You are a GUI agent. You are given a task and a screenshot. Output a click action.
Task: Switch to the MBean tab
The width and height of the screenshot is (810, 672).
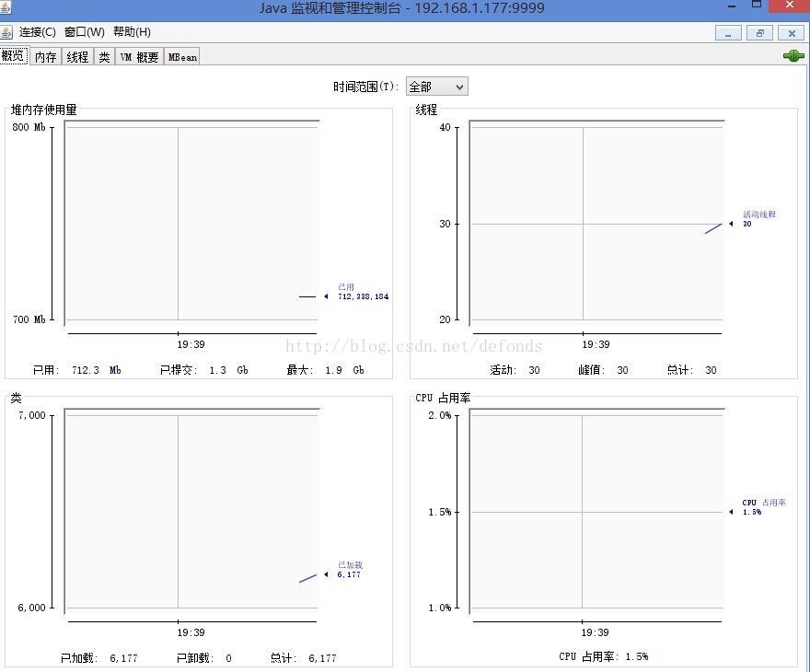[x=182, y=57]
